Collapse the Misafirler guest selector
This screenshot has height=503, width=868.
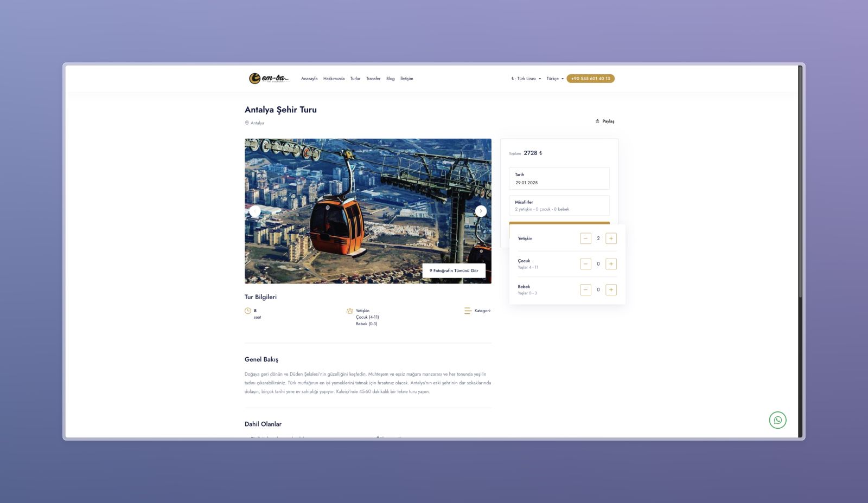pos(559,205)
